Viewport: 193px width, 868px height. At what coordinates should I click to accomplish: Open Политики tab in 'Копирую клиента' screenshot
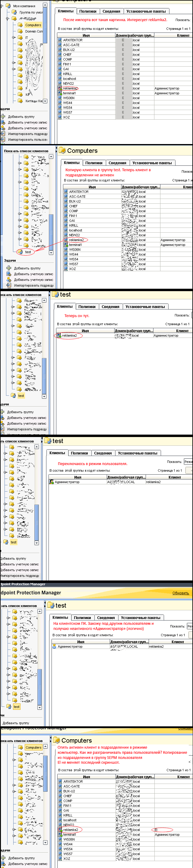pyautogui.click(x=94, y=163)
